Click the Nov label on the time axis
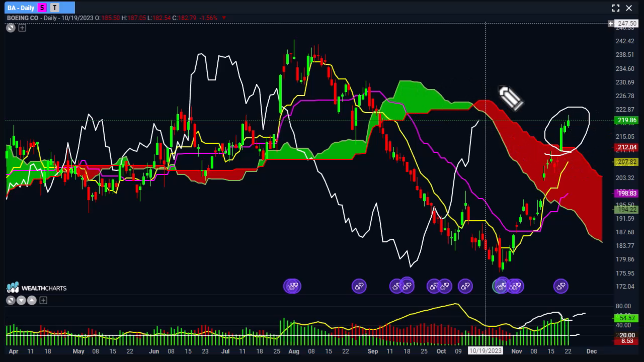The width and height of the screenshot is (644, 362). 517,351
